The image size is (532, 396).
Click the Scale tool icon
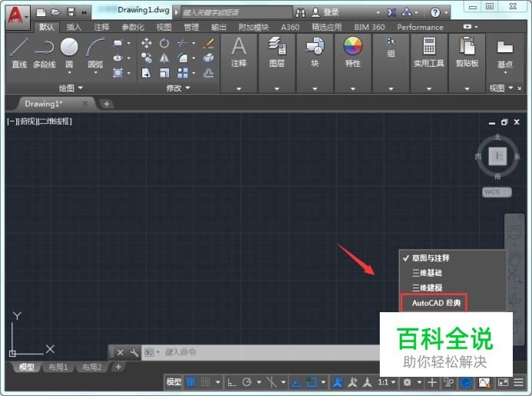coord(165,73)
